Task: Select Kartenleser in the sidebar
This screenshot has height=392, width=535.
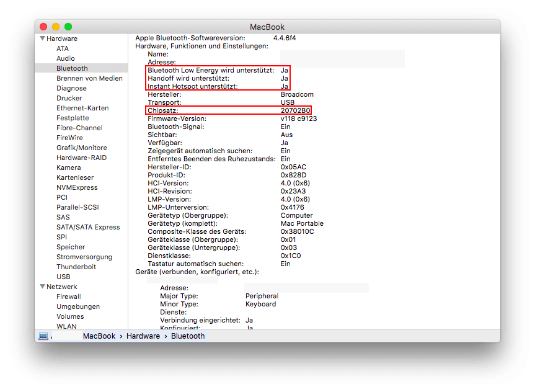Action: [x=75, y=177]
